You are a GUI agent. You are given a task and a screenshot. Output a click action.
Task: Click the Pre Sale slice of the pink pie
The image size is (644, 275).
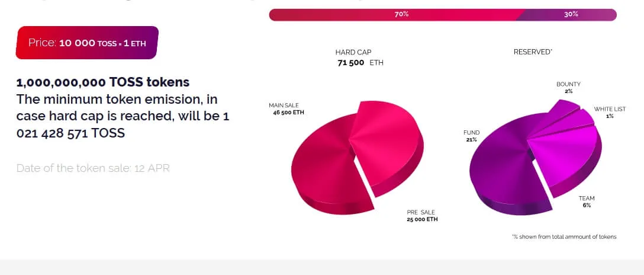(x=388, y=144)
